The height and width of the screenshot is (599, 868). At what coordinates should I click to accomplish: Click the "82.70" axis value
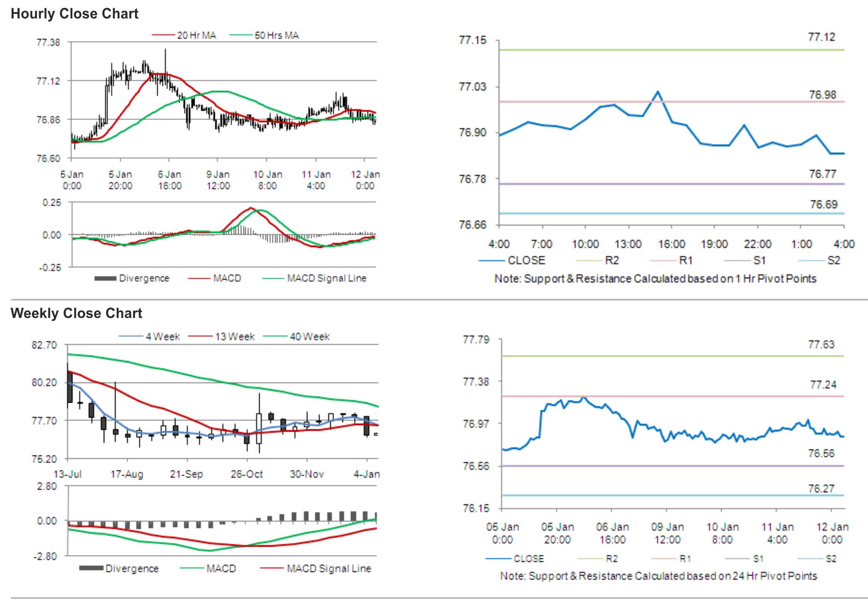click(x=44, y=345)
